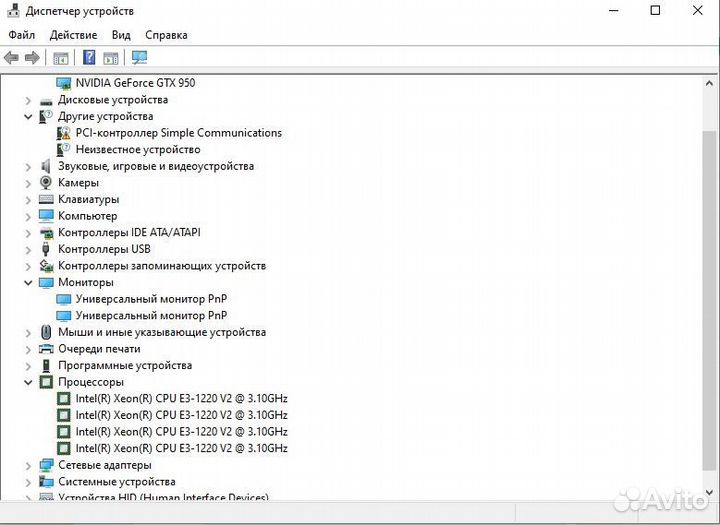This screenshot has width=720, height=525.
Task: Open the Вид menu
Action: pyautogui.click(x=121, y=35)
